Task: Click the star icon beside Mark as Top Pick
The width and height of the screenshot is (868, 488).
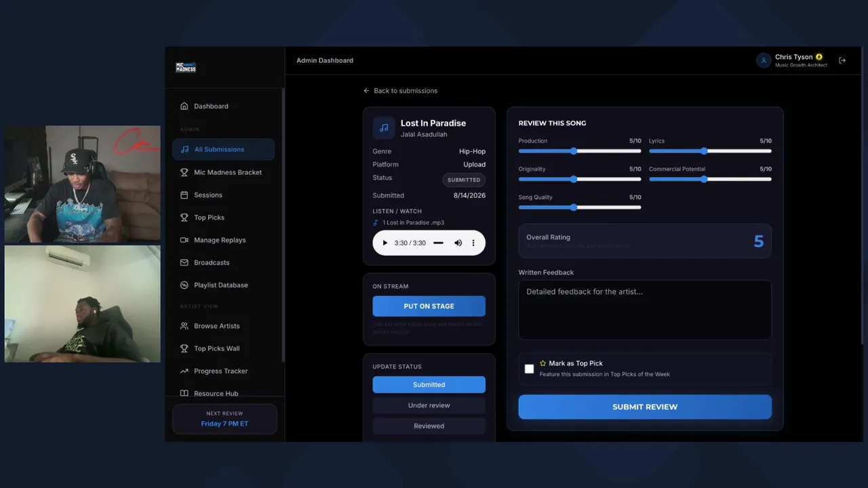Action: (x=542, y=363)
